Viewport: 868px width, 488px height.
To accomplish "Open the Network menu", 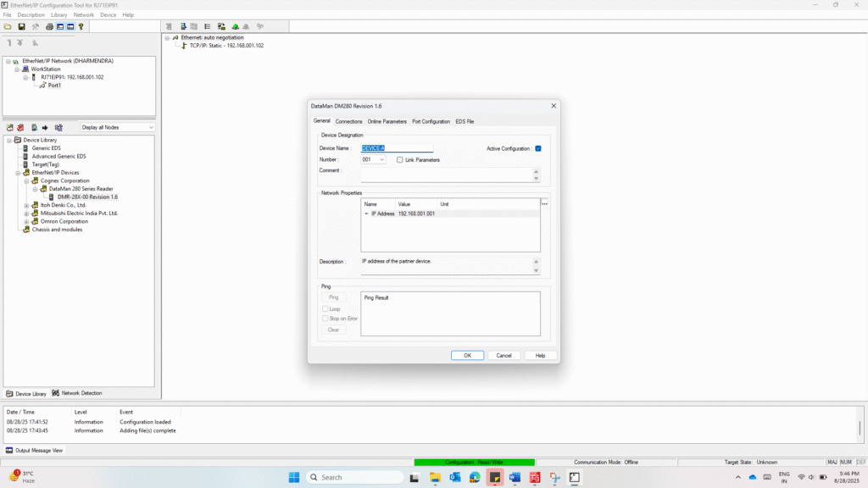I will tap(84, 15).
